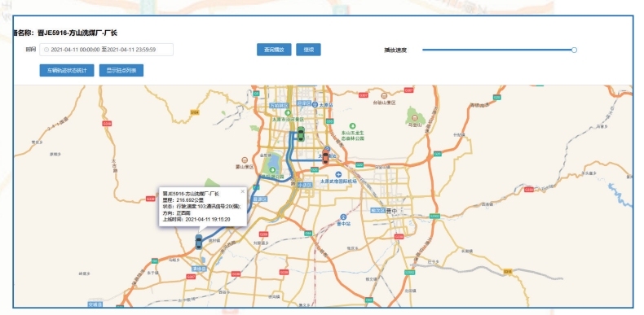Click the 东山五龙生态森林公园 park icon
This screenshot has width=644, height=315.
352,126
